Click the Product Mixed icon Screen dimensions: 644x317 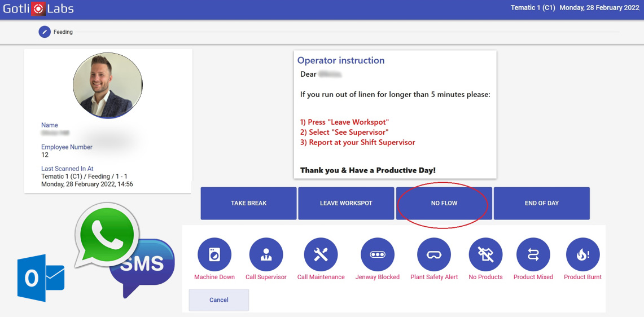[x=533, y=254]
